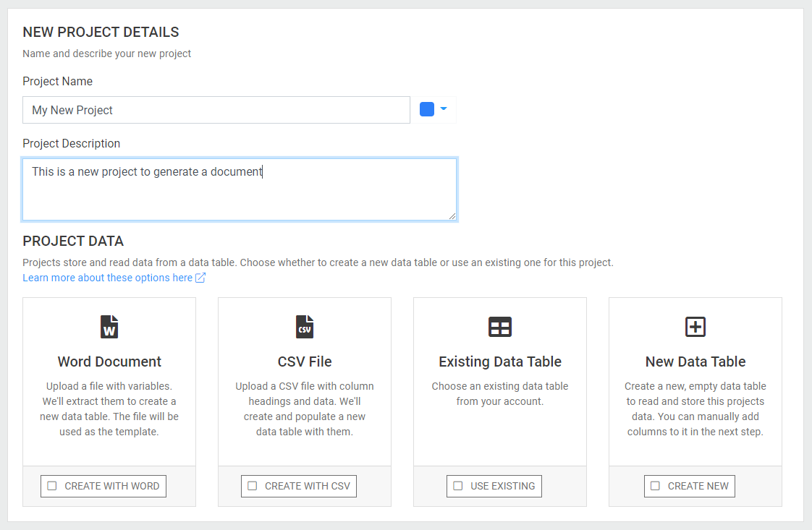Click the CSV File icon
Screen dimensions: 812x530
tap(305, 327)
